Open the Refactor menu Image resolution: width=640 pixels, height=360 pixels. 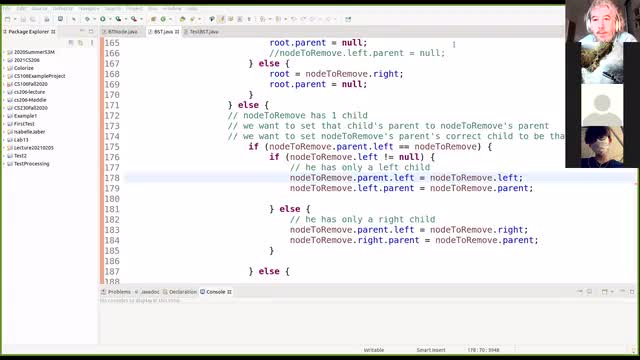point(62,8)
